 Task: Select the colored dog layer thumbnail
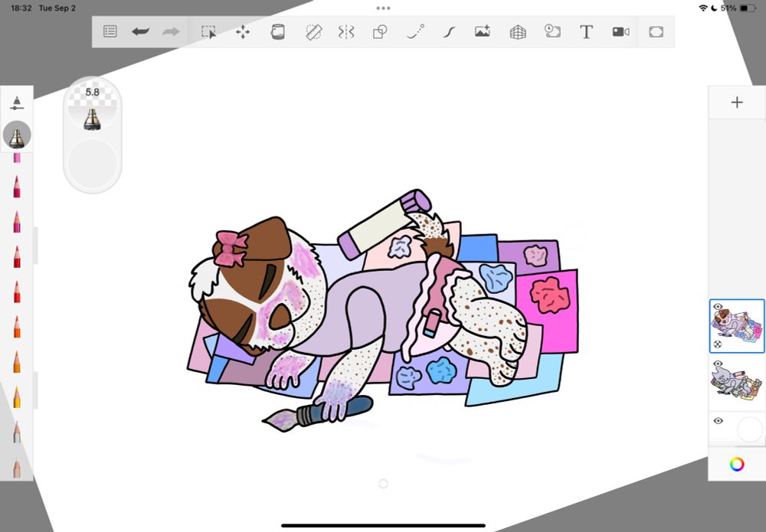click(737, 326)
